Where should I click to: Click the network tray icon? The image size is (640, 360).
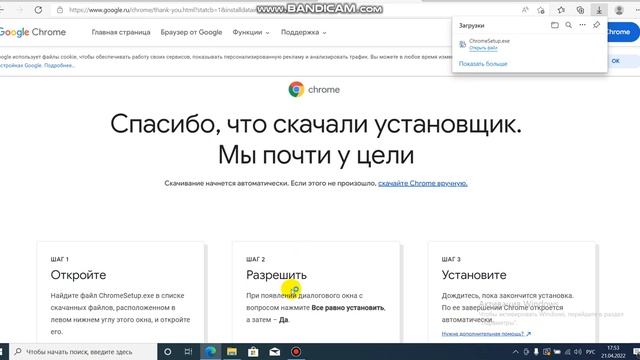pos(567,352)
